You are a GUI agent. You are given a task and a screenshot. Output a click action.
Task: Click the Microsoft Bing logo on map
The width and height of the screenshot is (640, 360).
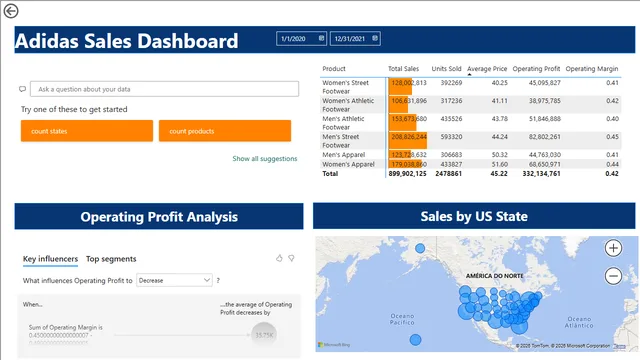[x=334, y=345]
